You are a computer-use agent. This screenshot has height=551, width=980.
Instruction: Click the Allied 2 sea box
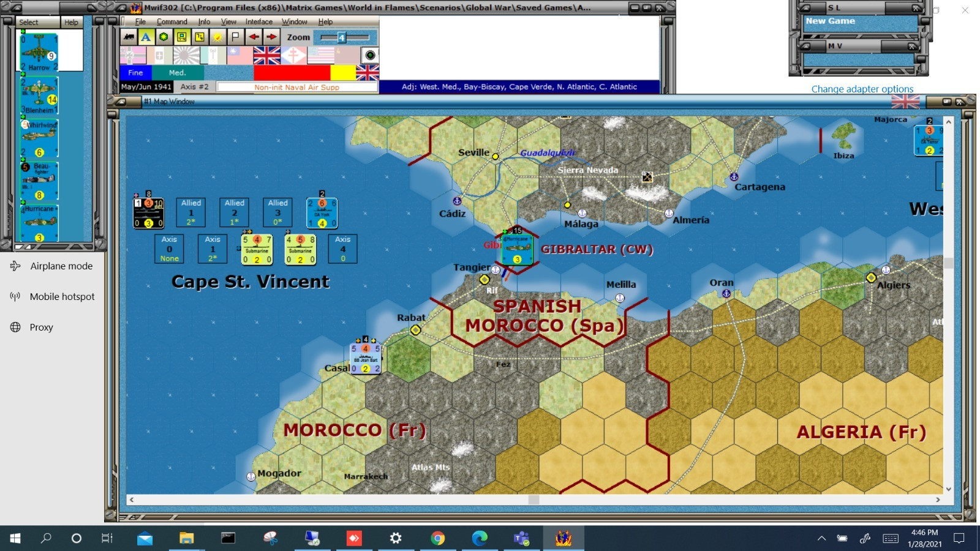(235, 212)
